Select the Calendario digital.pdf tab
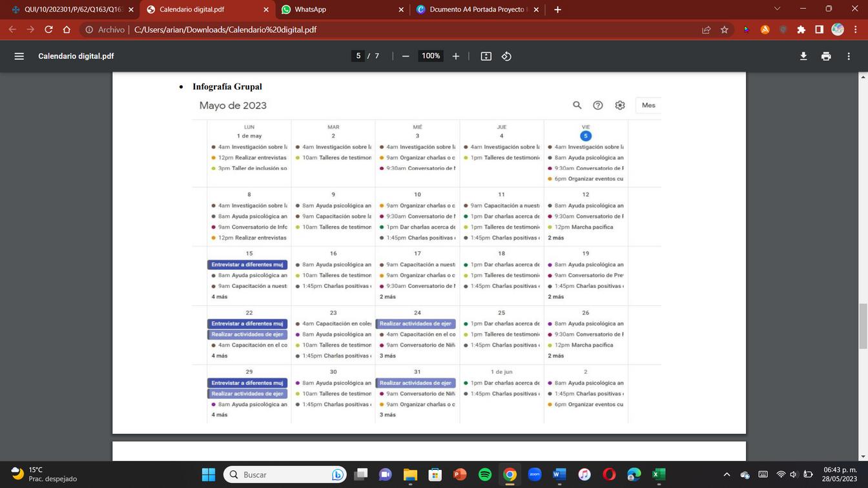Screen dimensions: 868x488 [x=208, y=10]
